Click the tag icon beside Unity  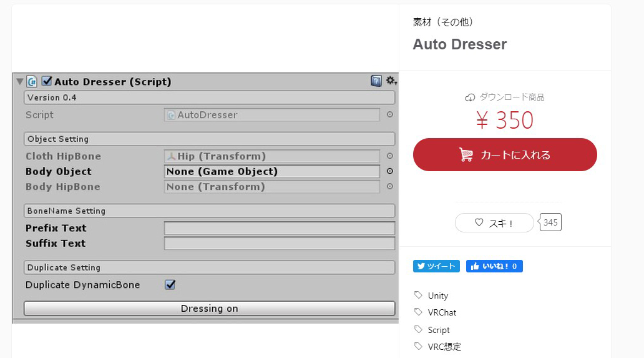pos(418,295)
